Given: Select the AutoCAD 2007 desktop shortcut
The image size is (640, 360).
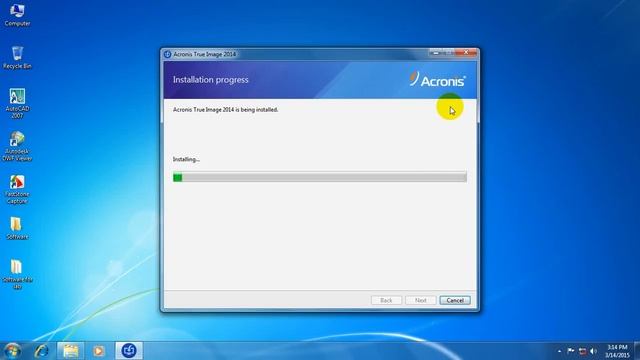Looking at the screenshot, I should point(17,103).
